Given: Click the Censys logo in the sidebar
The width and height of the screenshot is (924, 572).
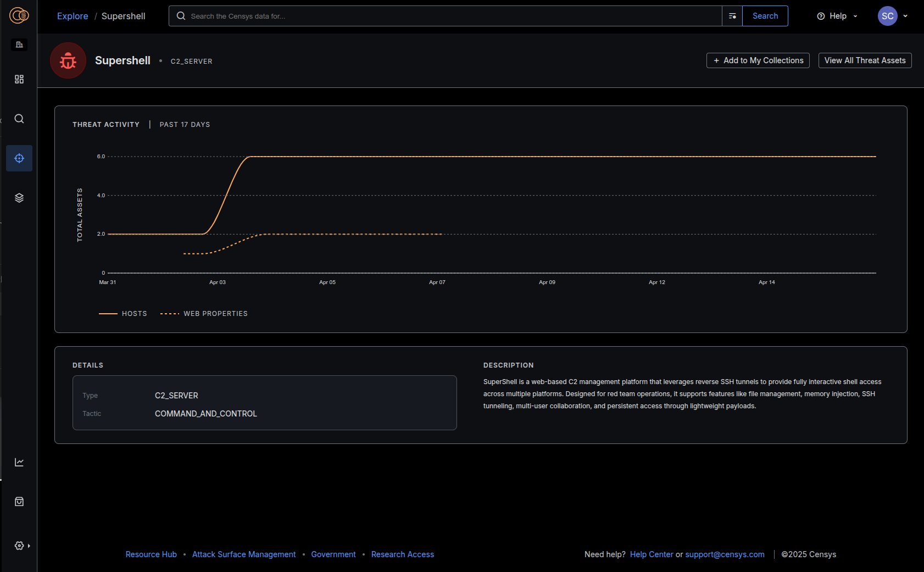Looking at the screenshot, I should pyautogui.click(x=19, y=16).
